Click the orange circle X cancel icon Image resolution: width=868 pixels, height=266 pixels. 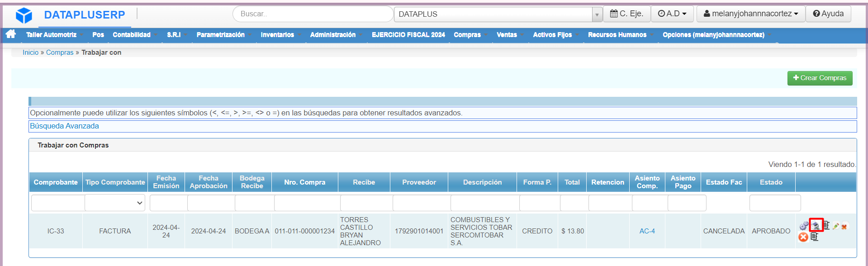(803, 237)
